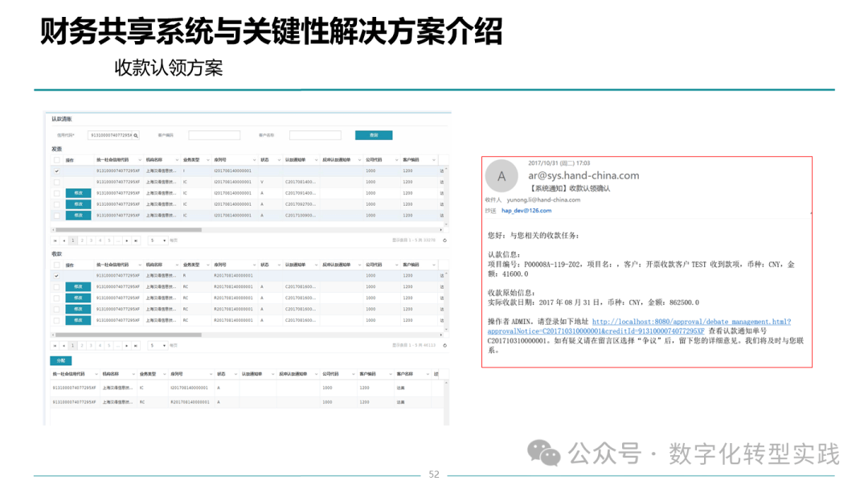This screenshot has height=489, width=868.
Task: Uncheck the checked 发票 row with type I
Action: tap(56, 171)
